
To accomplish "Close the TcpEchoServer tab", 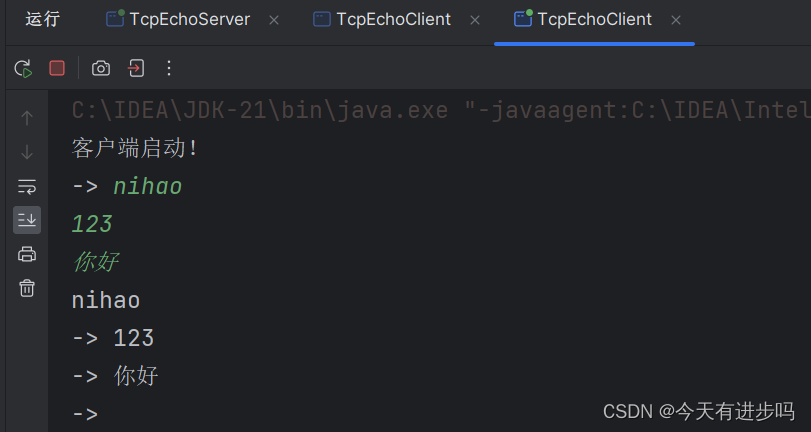I will (x=274, y=20).
